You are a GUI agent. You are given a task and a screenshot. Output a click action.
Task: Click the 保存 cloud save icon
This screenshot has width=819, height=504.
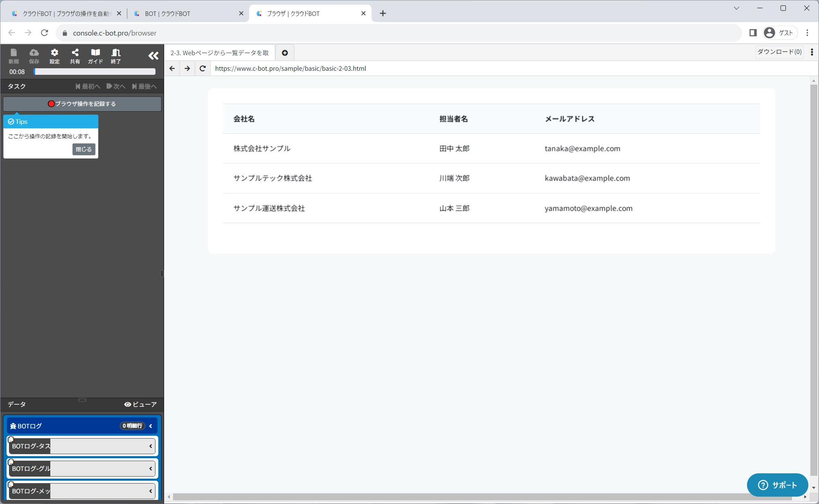pyautogui.click(x=34, y=56)
